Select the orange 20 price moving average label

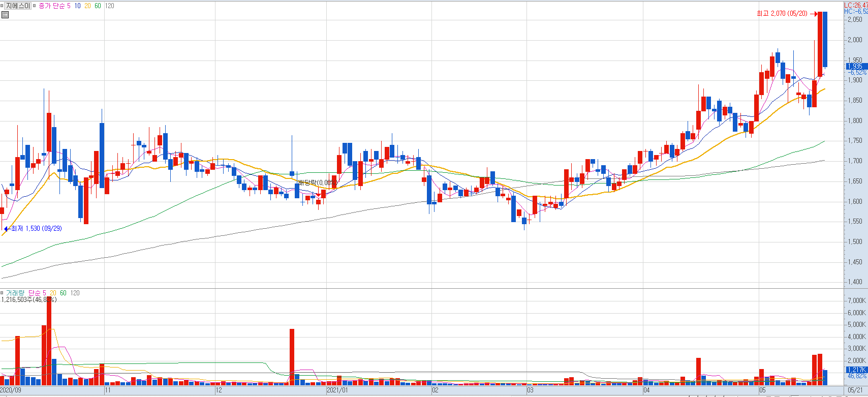click(x=87, y=6)
